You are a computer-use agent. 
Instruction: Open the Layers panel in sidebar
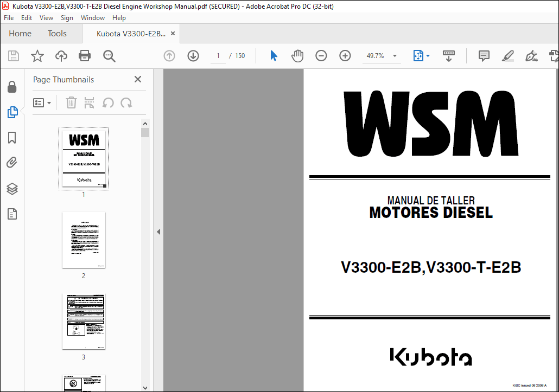[x=12, y=189]
